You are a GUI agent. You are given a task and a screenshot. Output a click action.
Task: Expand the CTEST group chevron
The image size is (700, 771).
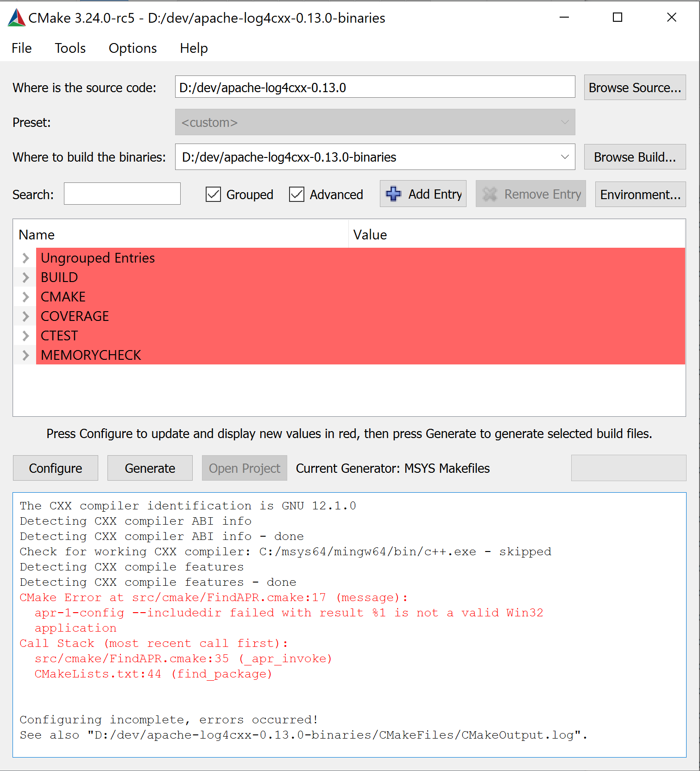click(x=26, y=336)
